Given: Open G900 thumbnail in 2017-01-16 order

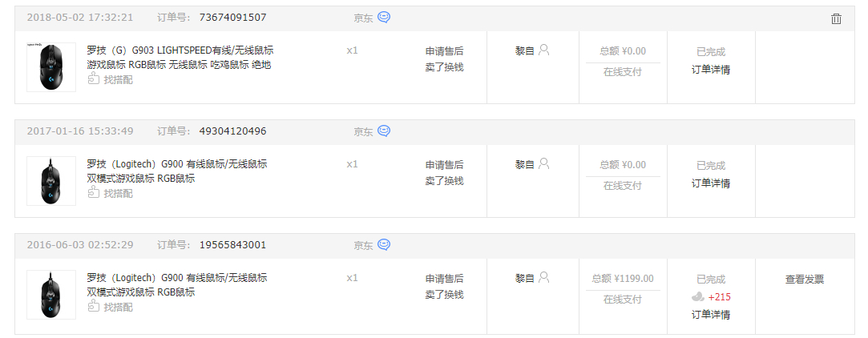Looking at the screenshot, I should [50, 180].
